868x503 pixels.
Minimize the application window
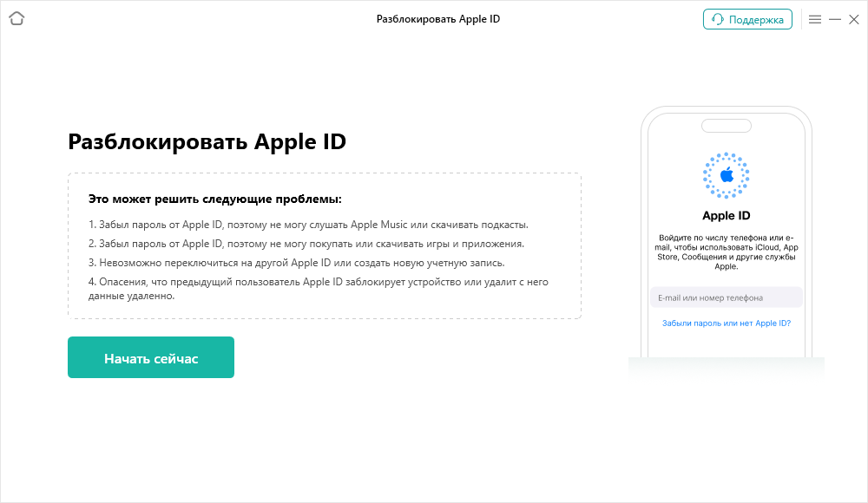tap(835, 19)
